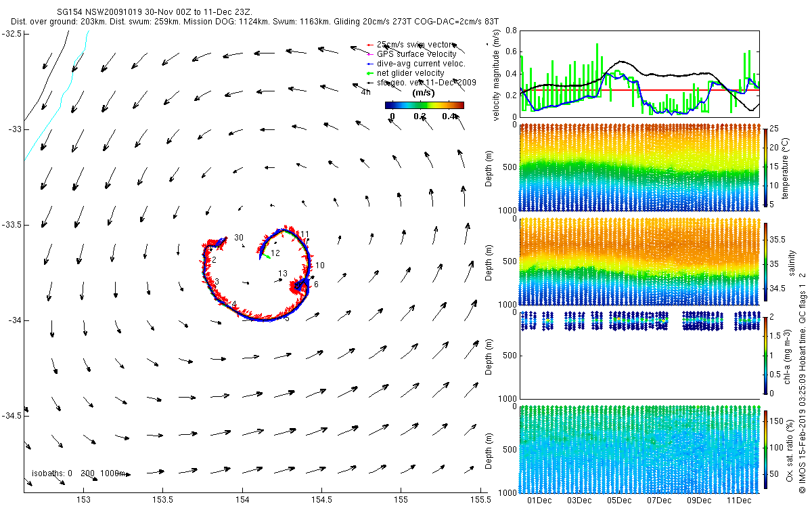Click the '09Dec' time axis tick
812x508 pixels.
tap(699, 501)
